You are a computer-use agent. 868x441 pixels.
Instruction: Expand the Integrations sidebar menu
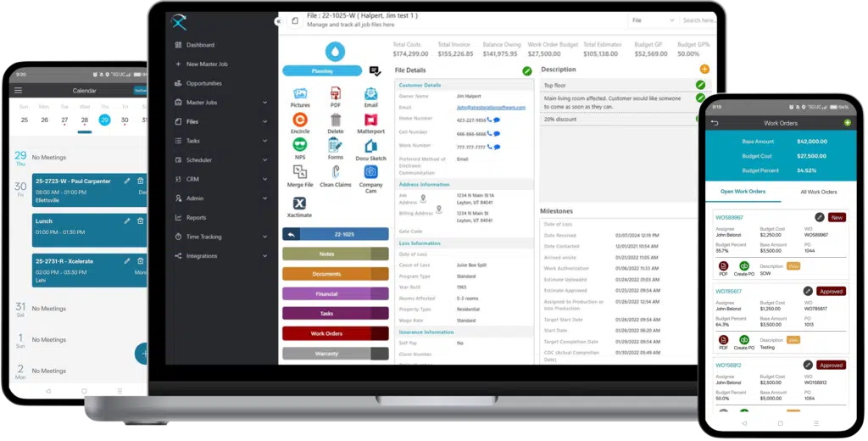pyautogui.click(x=264, y=256)
